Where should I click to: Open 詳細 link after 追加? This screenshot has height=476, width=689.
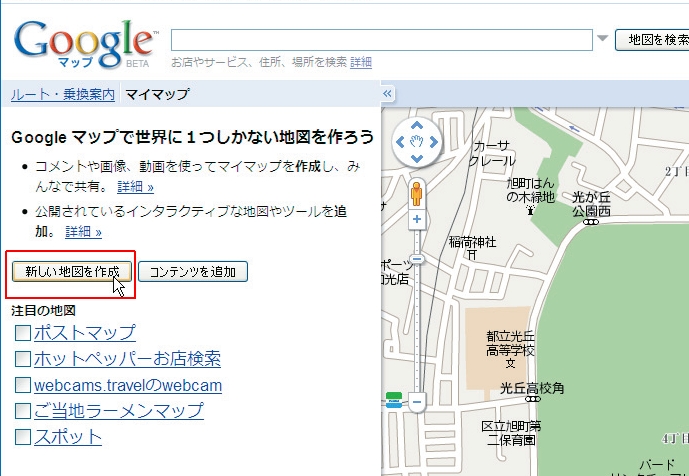click(83, 232)
